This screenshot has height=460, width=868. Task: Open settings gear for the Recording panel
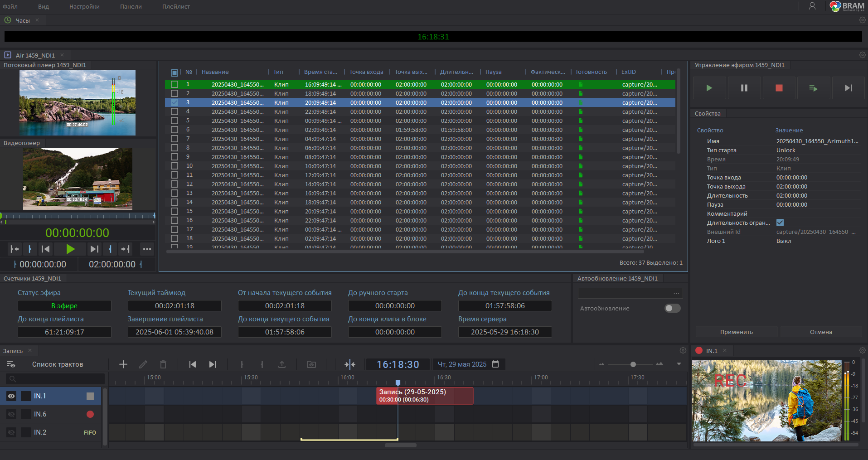683,350
